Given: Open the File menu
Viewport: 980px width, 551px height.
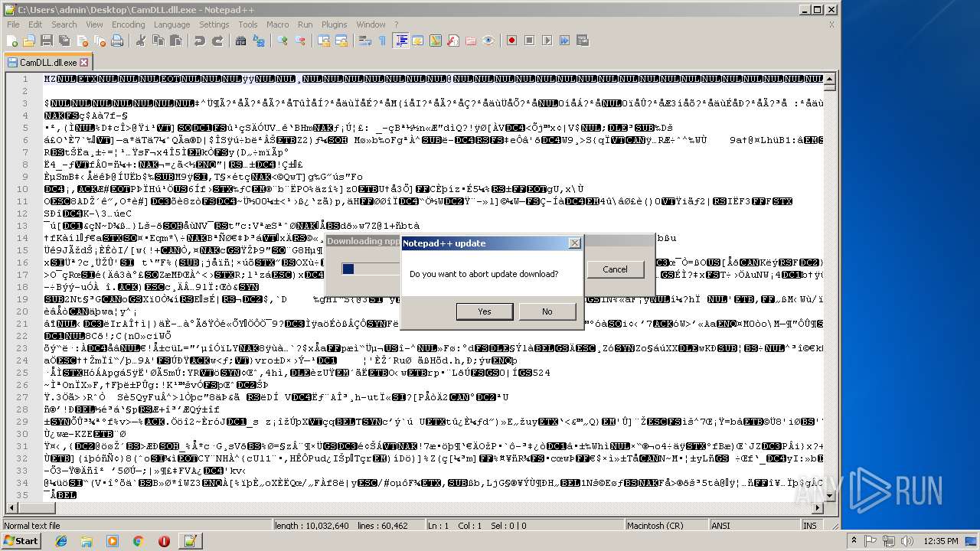Looking at the screenshot, I should 13,24.
